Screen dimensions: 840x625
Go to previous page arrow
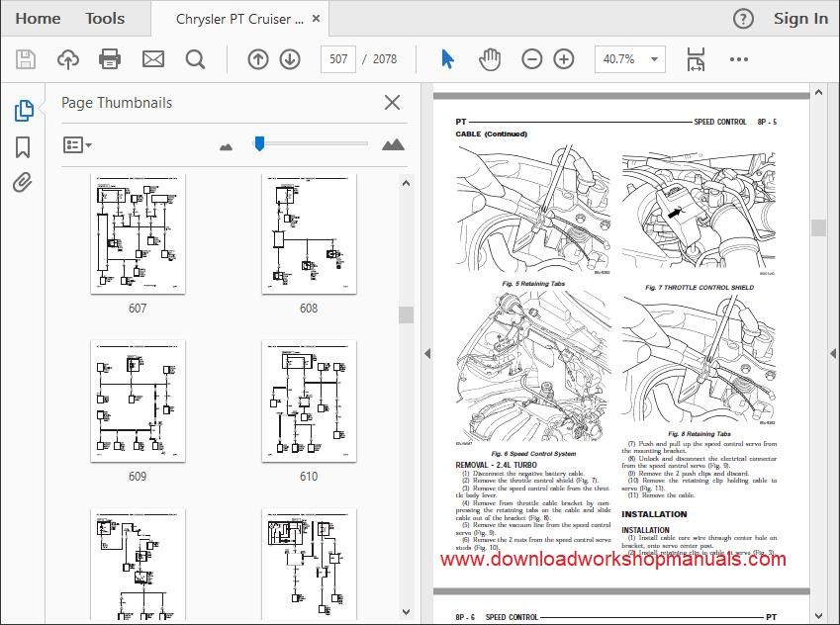pyautogui.click(x=257, y=59)
